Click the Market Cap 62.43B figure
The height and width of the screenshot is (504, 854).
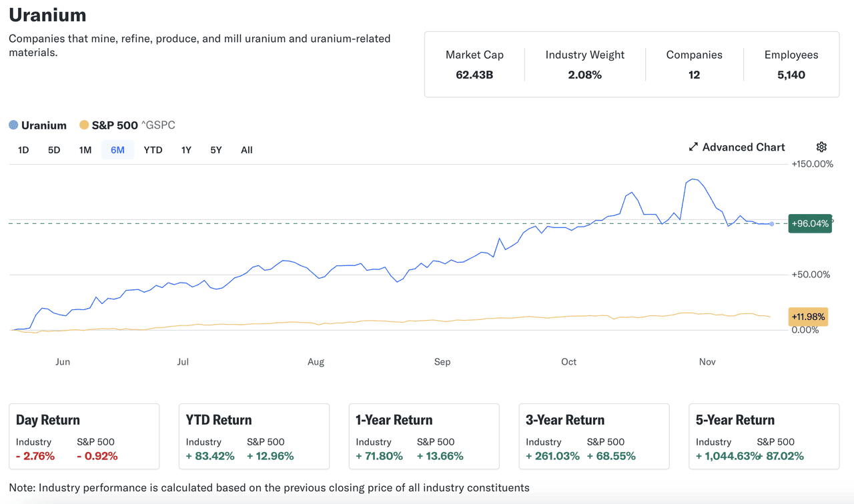tap(474, 75)
